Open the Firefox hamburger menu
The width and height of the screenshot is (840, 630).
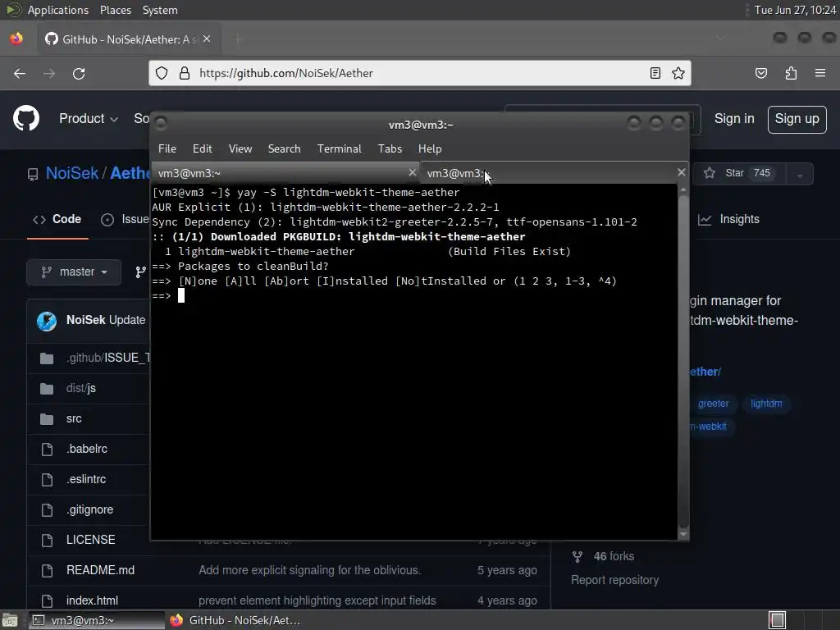click(820, 73)
